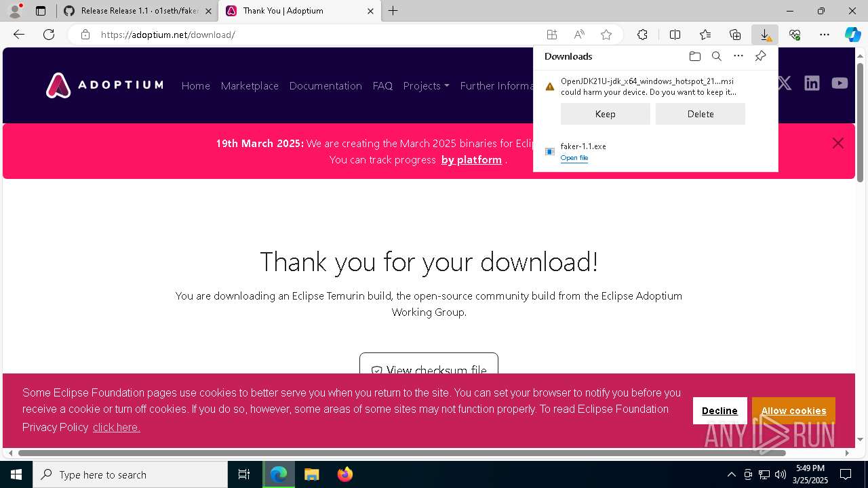The width and height of the screenshot is (868, 488).
Task: Toggle Split screen view
Action: (x=675, y=35)
